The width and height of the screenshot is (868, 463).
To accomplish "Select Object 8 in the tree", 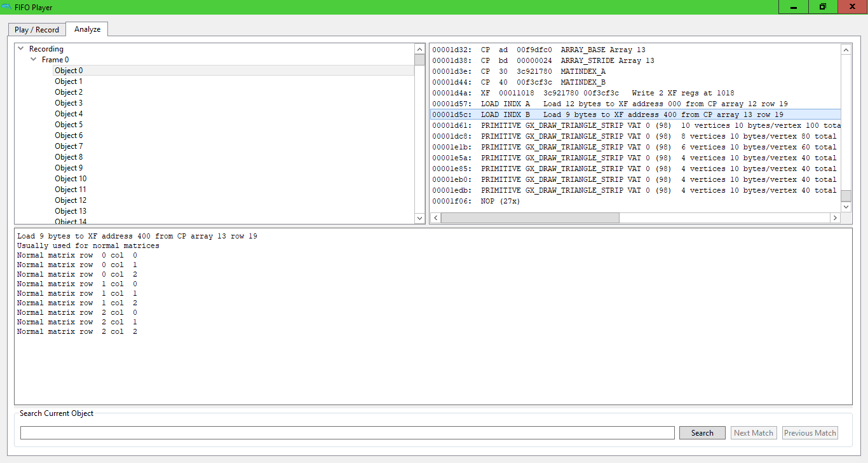I will 69,157.
